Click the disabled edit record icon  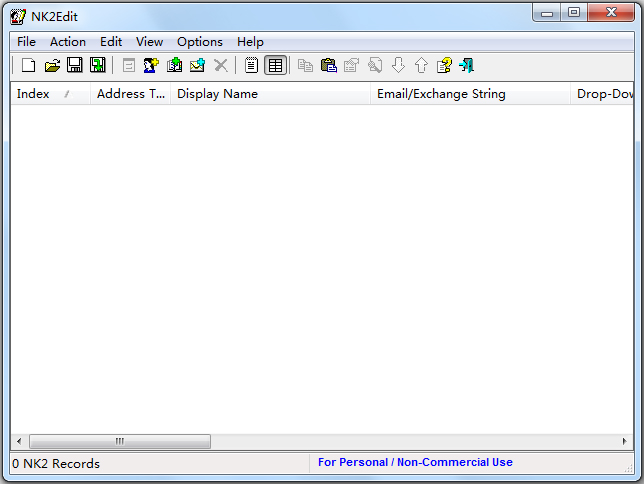(129, 65)
